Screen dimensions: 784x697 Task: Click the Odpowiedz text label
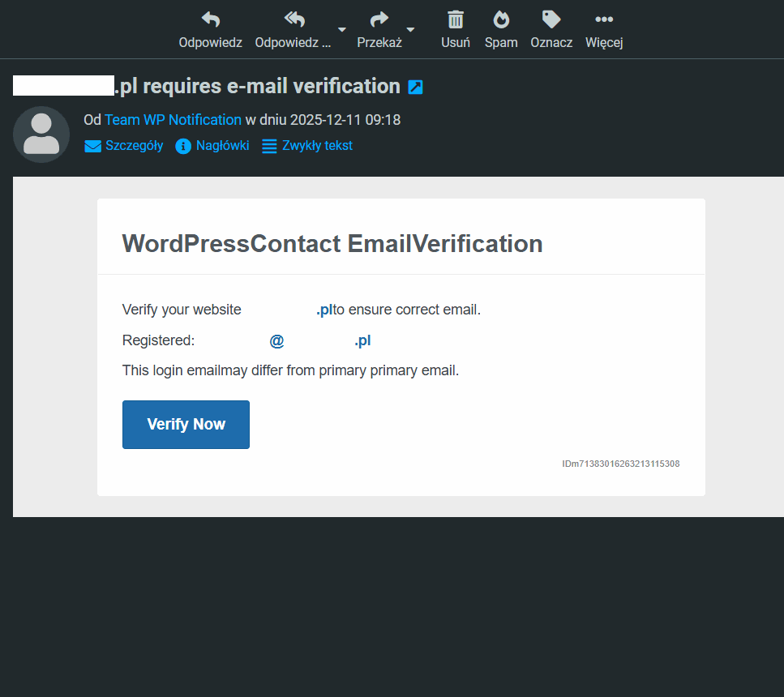(211, 42)
